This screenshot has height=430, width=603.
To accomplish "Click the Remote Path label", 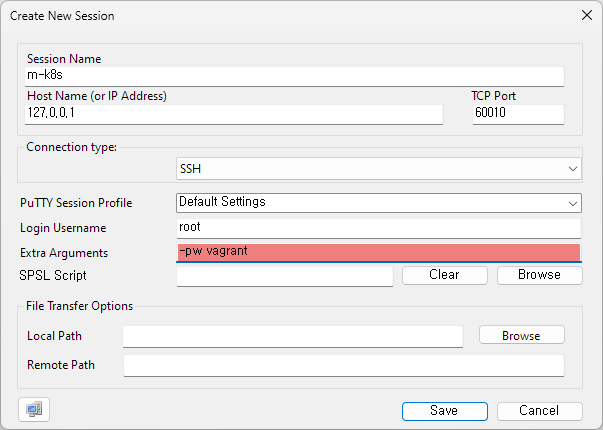I will point(61,365).
